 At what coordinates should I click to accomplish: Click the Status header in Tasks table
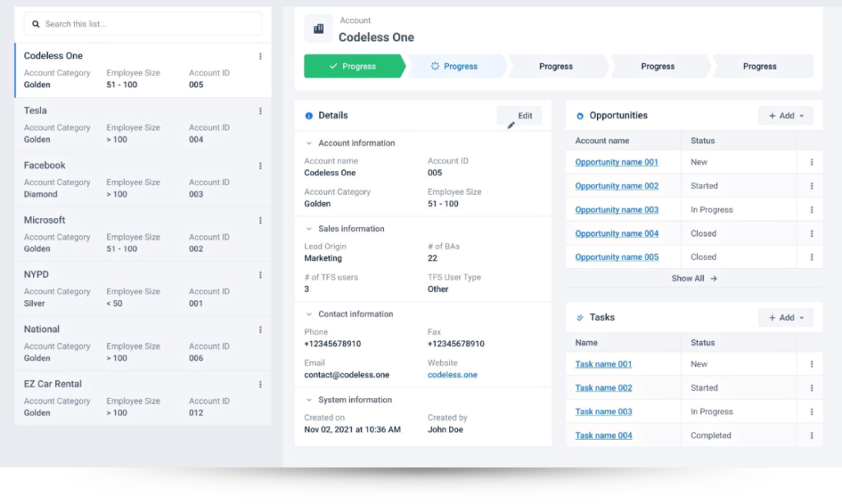[702, 343]
